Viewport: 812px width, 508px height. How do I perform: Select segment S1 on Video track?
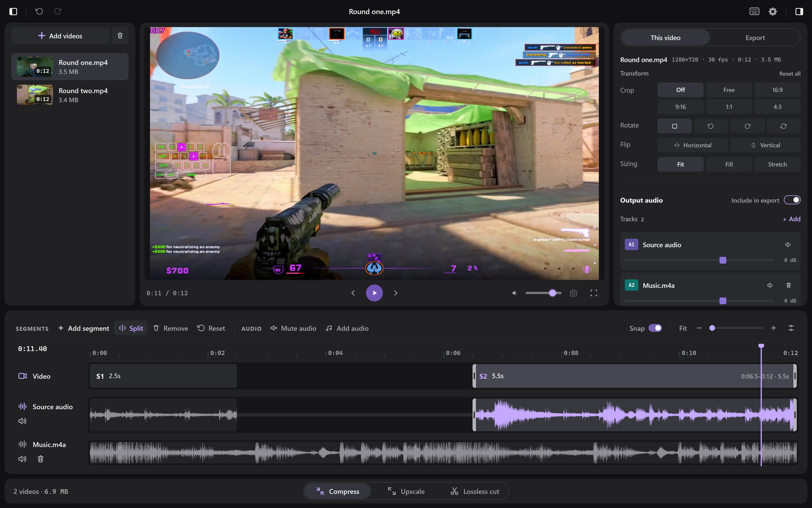[163, 376]
